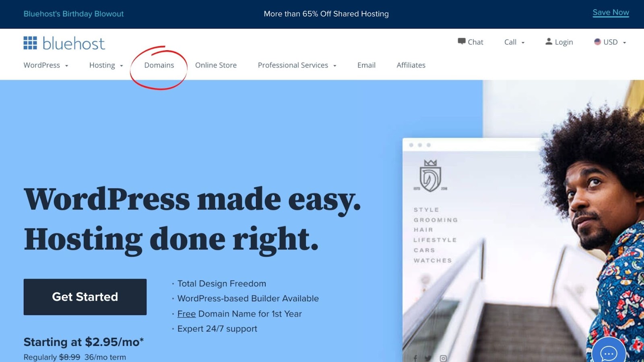
Task: Go to the Domains page
Action: pyautogui.click(x=159, y=65)
